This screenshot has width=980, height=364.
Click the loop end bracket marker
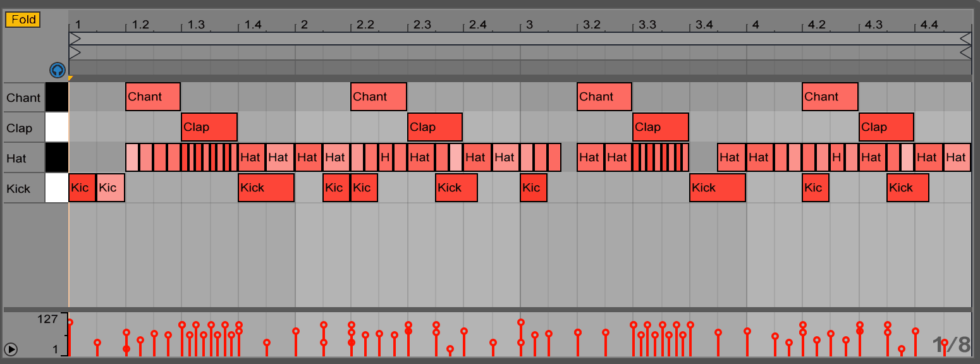[965, 39]
